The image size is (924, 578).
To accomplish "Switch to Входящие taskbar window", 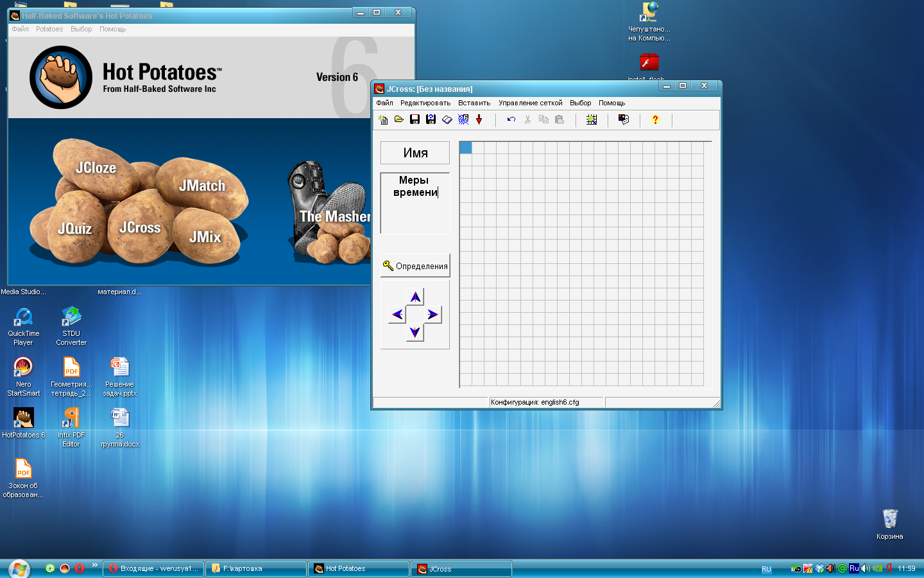I will (153, 568).
